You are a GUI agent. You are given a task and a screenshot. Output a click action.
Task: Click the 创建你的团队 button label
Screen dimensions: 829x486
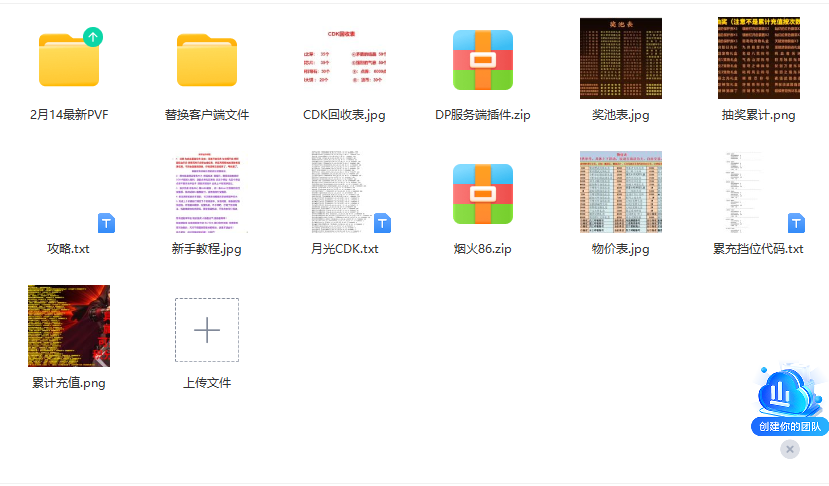pos(790,427)
